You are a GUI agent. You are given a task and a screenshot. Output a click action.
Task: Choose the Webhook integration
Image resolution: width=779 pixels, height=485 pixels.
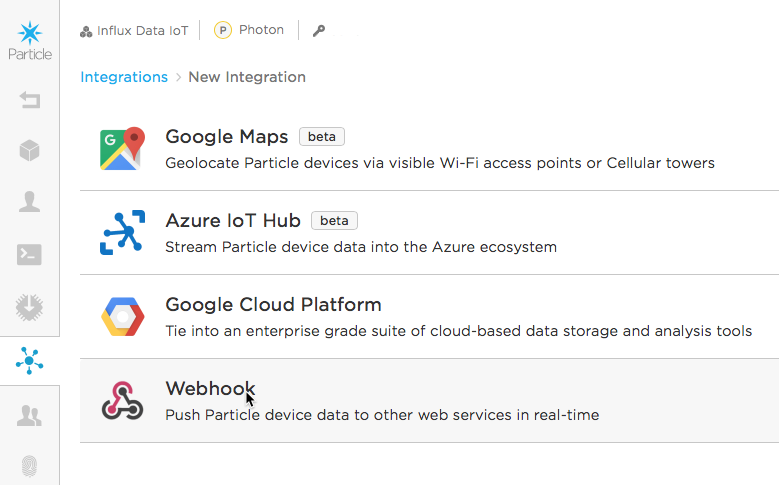429,401
